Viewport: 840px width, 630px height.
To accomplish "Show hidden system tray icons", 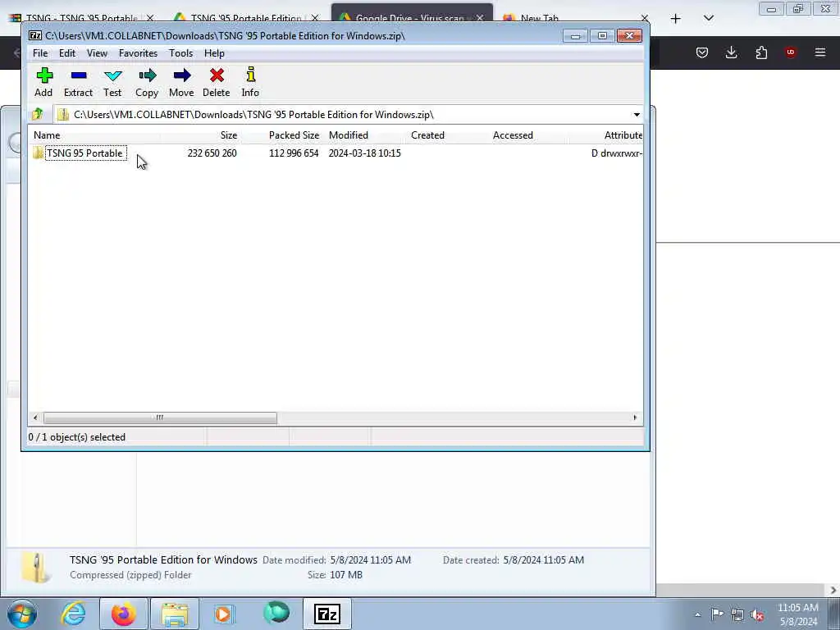I will pyautogui.click(x=697, y=614).
